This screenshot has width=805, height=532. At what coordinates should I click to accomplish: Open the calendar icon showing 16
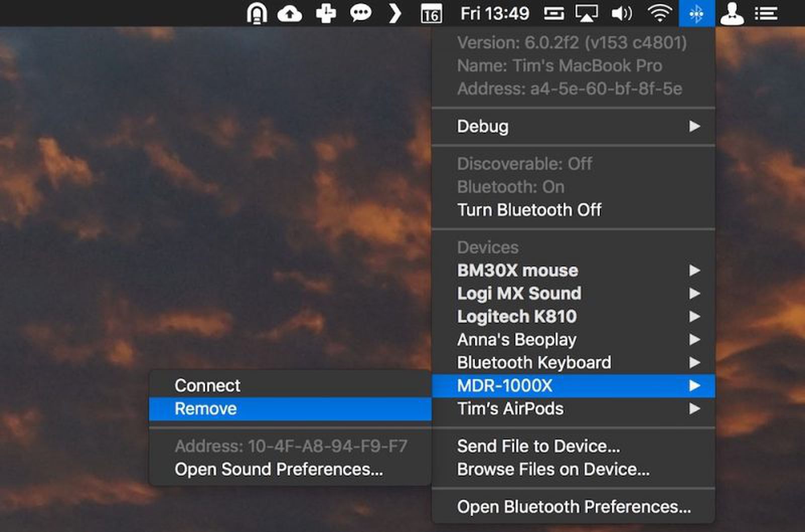(x=430, y=13)
